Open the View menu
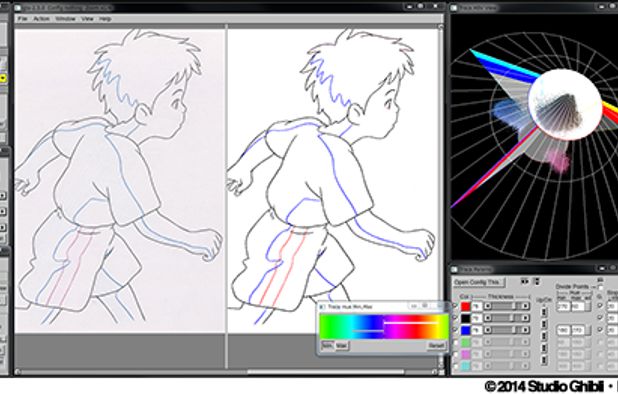 coord(87,19)
